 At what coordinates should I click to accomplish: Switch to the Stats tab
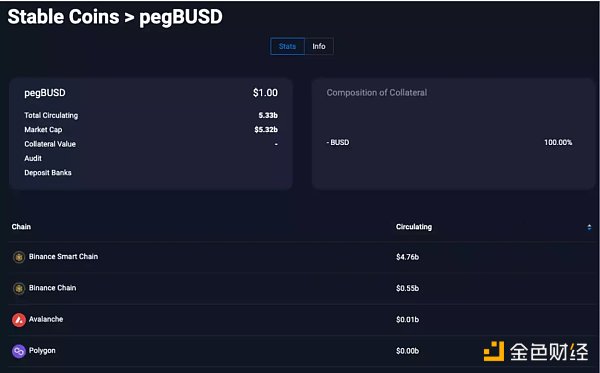(x=287, y=46)
